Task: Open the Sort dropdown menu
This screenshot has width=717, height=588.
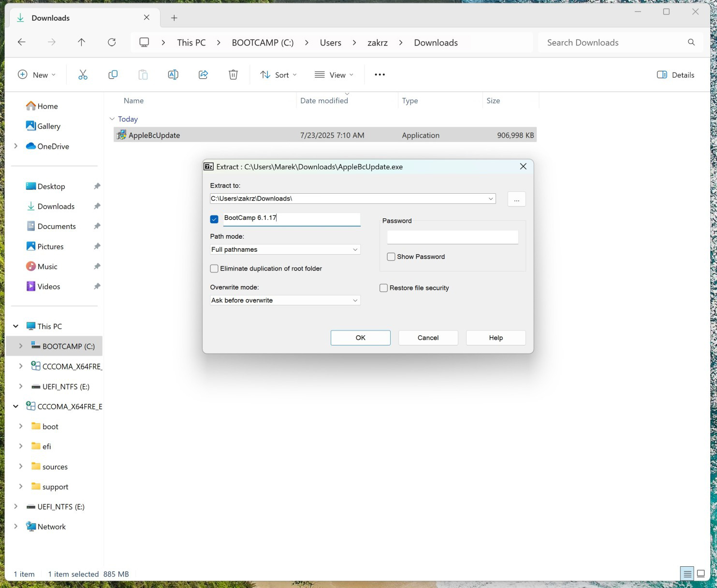Action: [278, 74]
